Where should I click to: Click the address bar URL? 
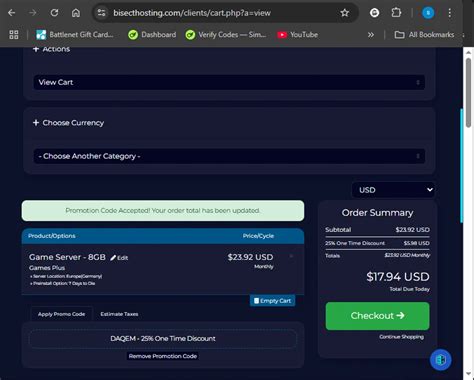[x=192, y=13]
